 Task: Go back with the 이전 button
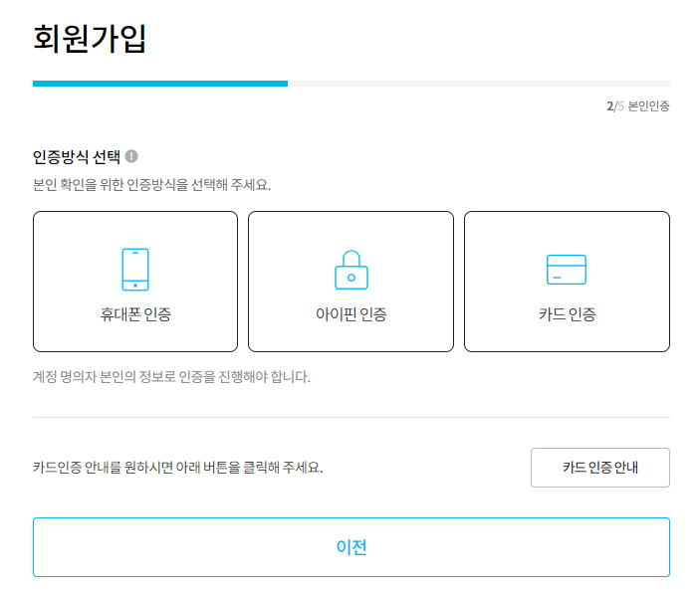coord(351,547)
